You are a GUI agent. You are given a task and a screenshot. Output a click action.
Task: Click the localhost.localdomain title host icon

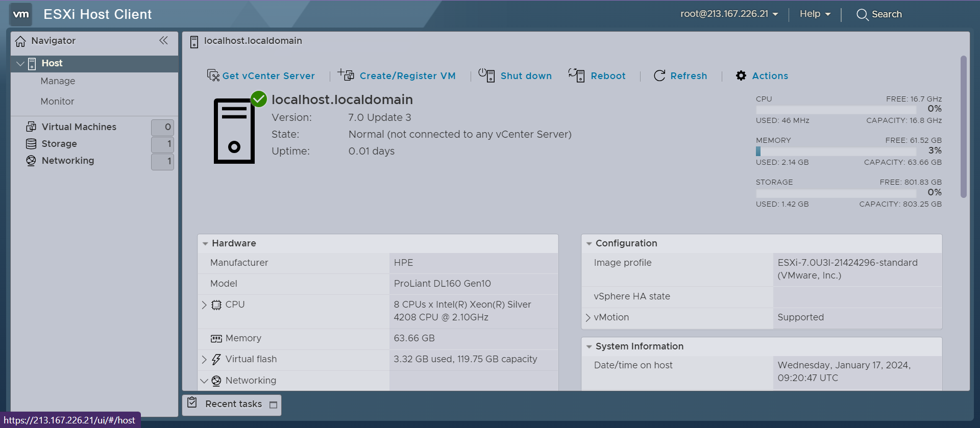(x=194, y=42)
